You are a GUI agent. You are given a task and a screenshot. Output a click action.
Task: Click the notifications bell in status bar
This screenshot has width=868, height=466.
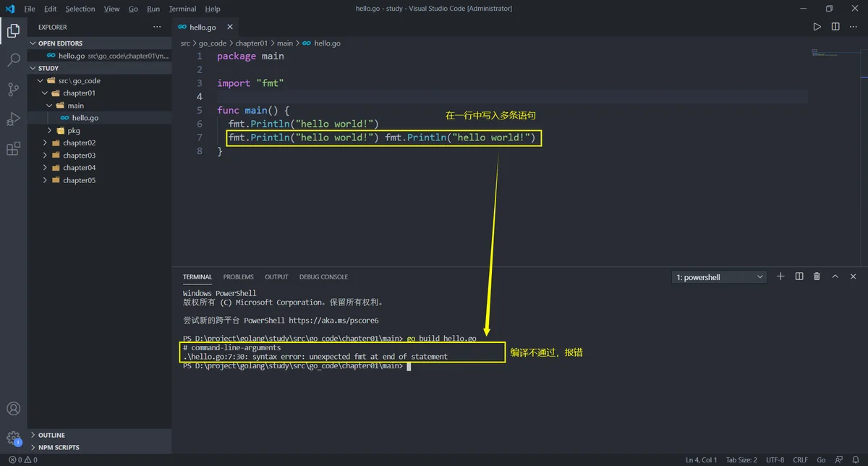click(856, 459)
